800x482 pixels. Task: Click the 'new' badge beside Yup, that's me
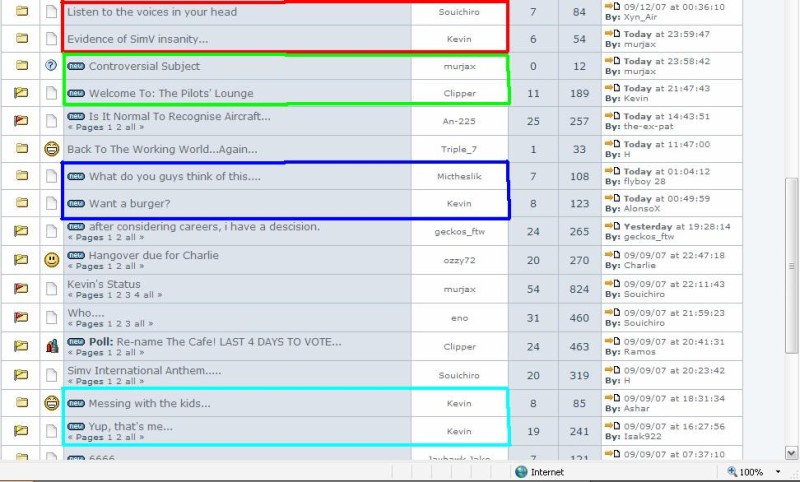tap(76, 426)
